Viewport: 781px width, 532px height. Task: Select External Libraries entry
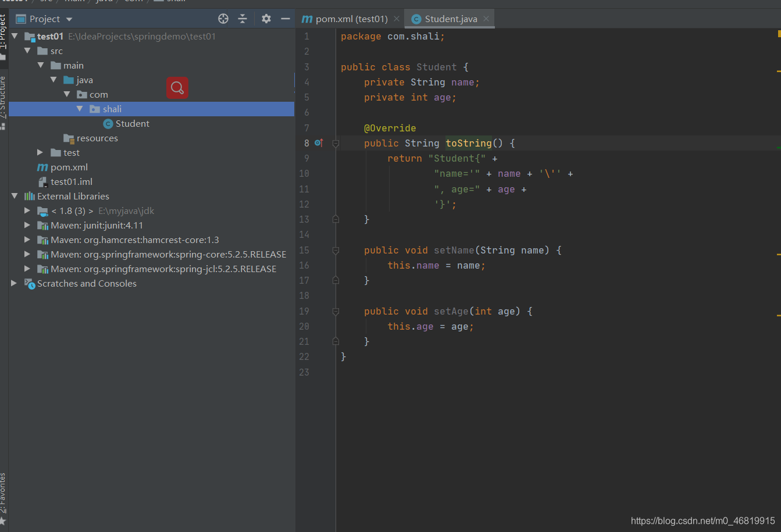(73, 196)
